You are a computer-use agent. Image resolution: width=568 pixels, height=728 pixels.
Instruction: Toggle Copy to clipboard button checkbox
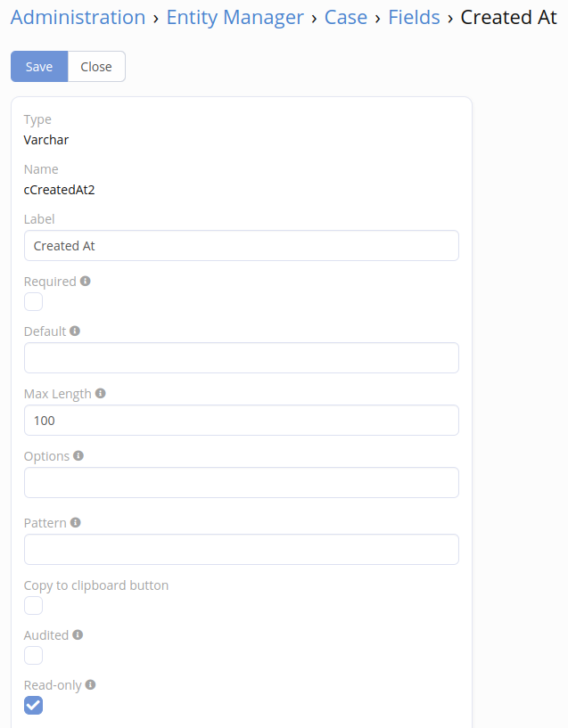pos(33,606)
